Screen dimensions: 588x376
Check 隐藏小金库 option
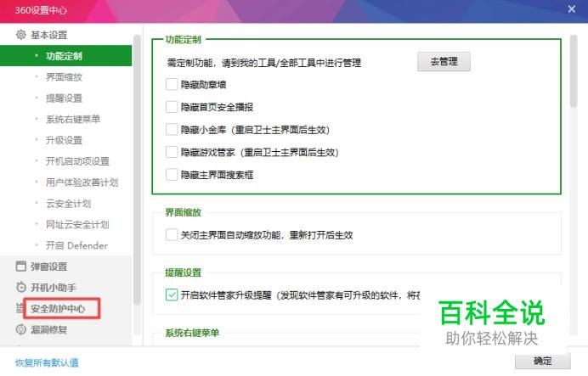[172, 130]
